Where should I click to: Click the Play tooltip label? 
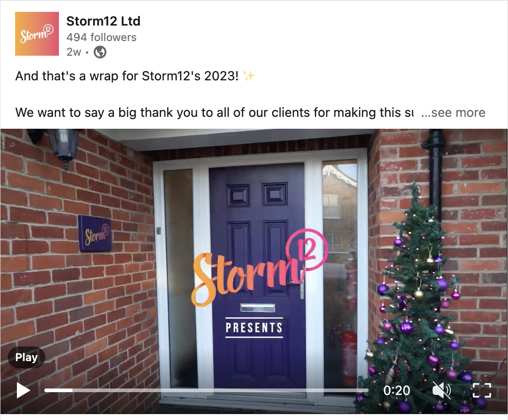26,357
